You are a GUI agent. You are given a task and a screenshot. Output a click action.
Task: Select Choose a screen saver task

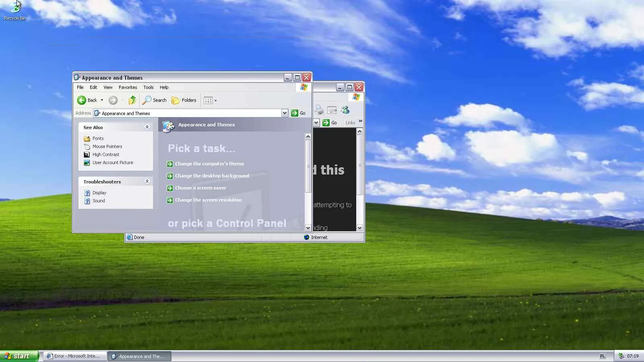tap(200, 188)
